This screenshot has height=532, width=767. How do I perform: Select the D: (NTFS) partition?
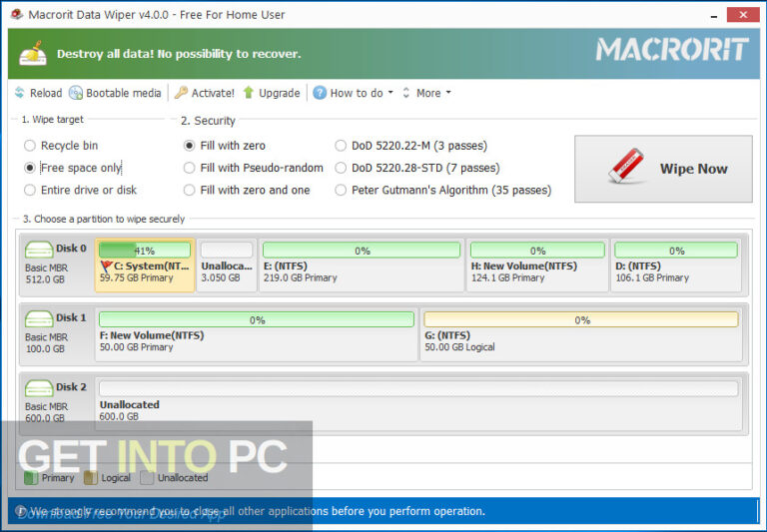676,266
